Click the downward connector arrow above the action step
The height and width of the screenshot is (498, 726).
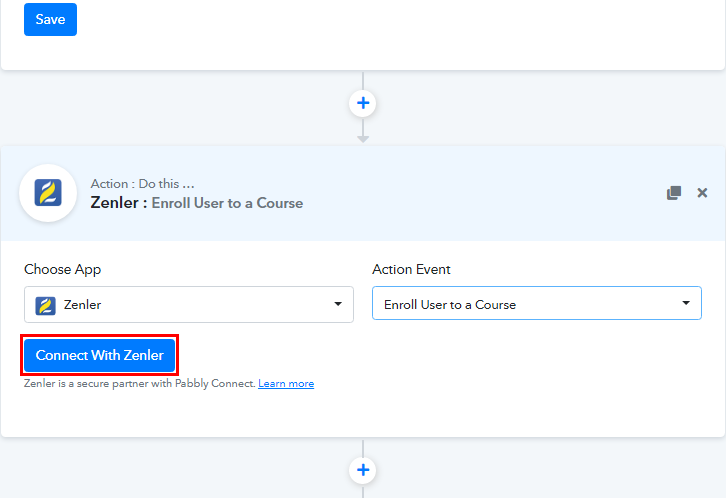(363, 139)
